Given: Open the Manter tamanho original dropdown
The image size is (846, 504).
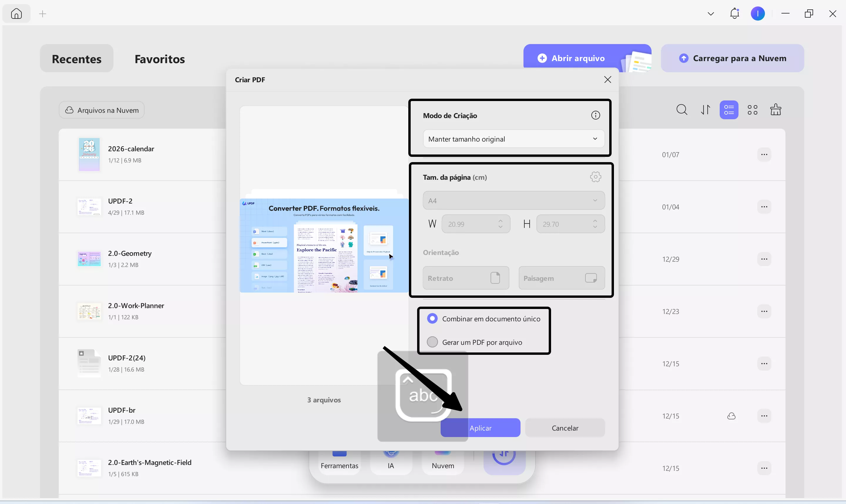Looking at the screenshot, I should point(513,139).
